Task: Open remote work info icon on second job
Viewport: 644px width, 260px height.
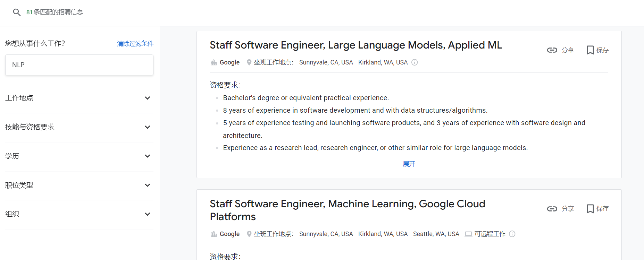Action: tap(512, 234)
